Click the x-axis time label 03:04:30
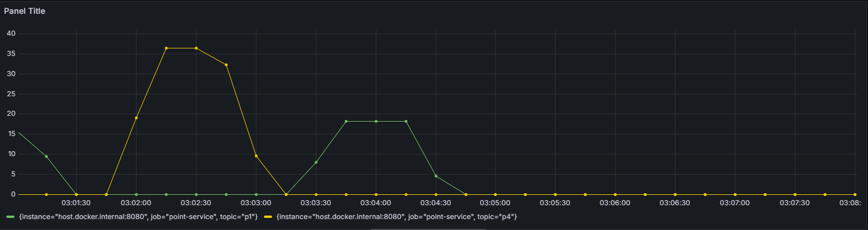The height and width of the screenshot is (230, 868). (436, 203)
